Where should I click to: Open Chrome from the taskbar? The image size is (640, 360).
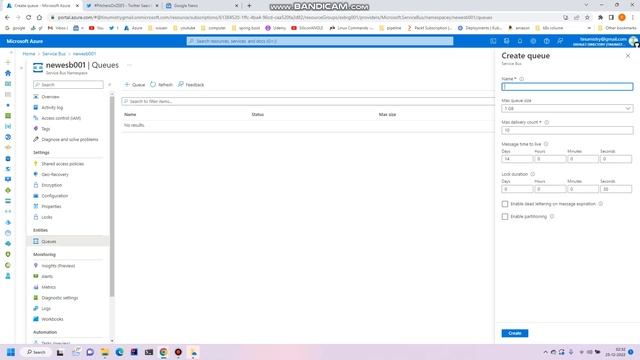(x=164, y=352)
